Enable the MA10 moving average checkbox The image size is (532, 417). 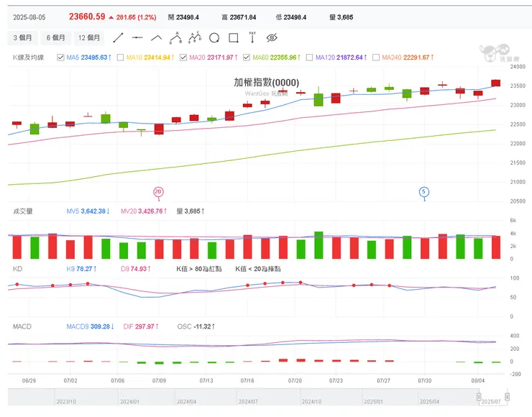pyautogui.click(x=120, y=58)
